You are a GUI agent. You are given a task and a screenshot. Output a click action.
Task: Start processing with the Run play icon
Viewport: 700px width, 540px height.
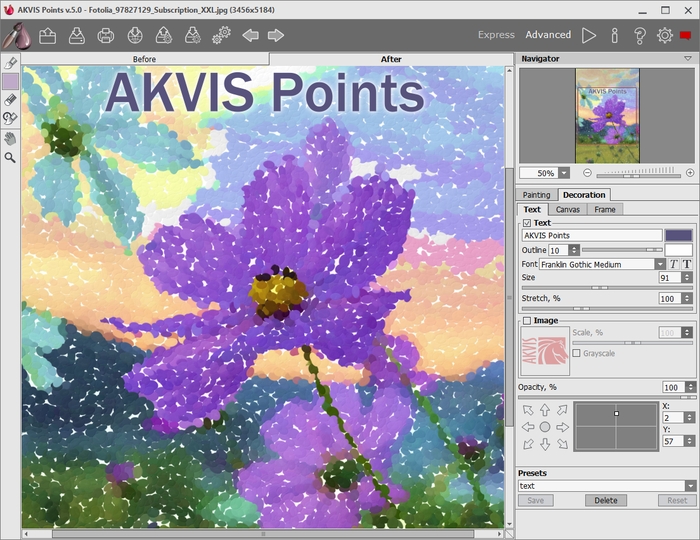click(x=589, y=35)
